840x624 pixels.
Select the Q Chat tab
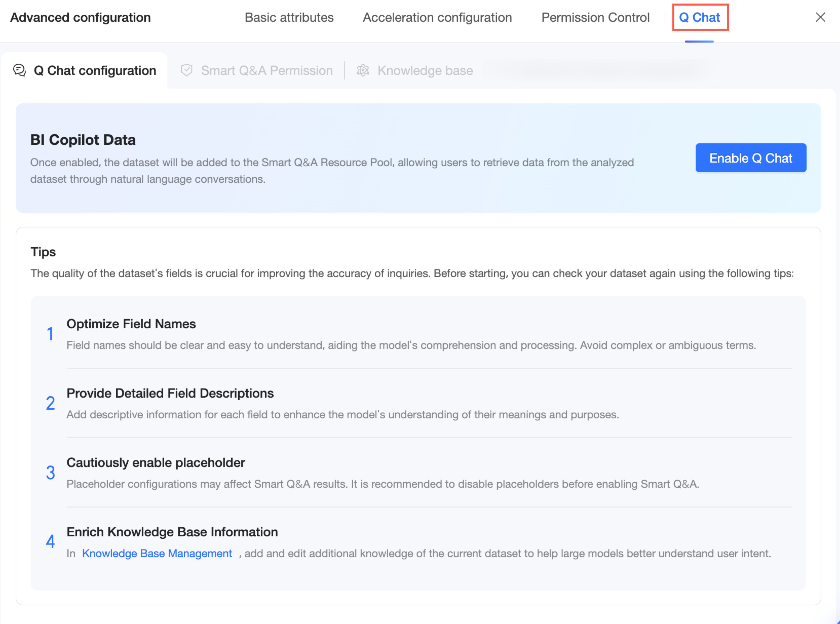[x=699, y=17]
